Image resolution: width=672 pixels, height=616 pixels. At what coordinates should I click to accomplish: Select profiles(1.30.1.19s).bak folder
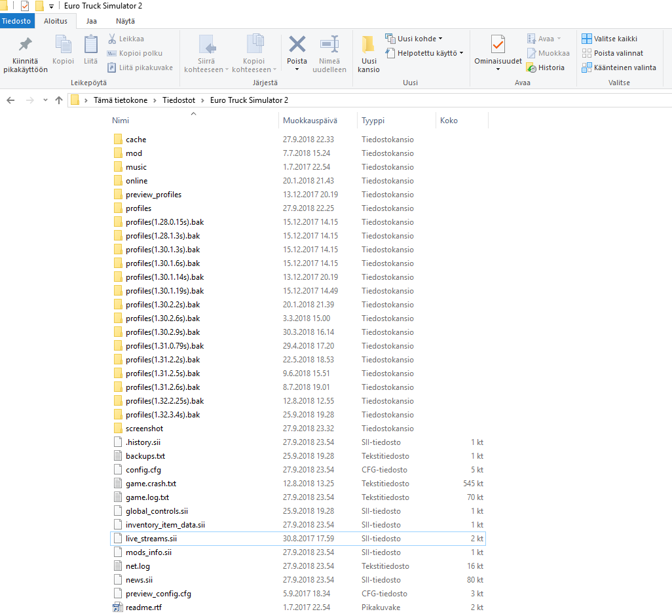tap(298, 291)
